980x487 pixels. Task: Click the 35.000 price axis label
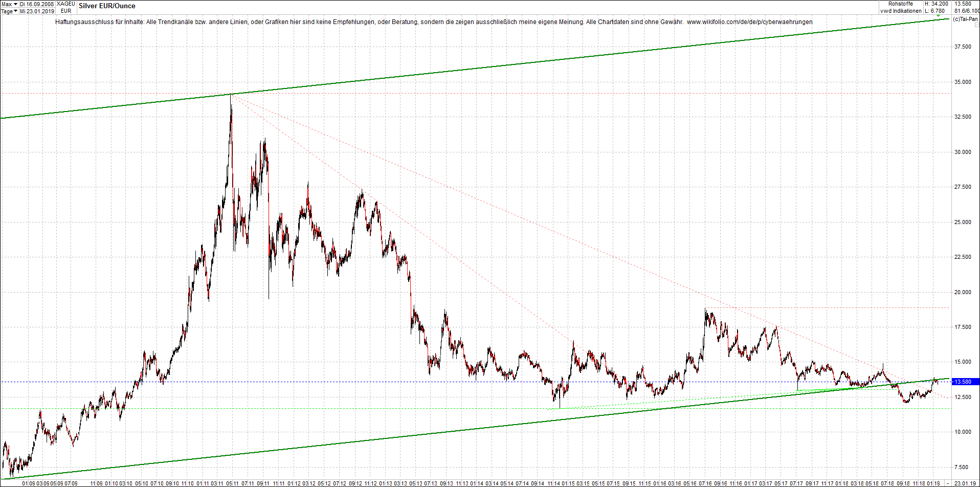point(963,82)
